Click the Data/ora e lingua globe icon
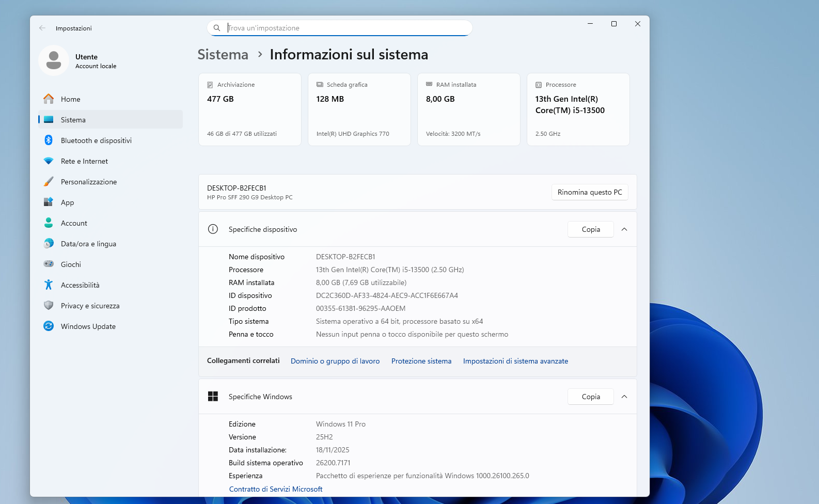The image size is (819, 504). click(x=49, y=243)
